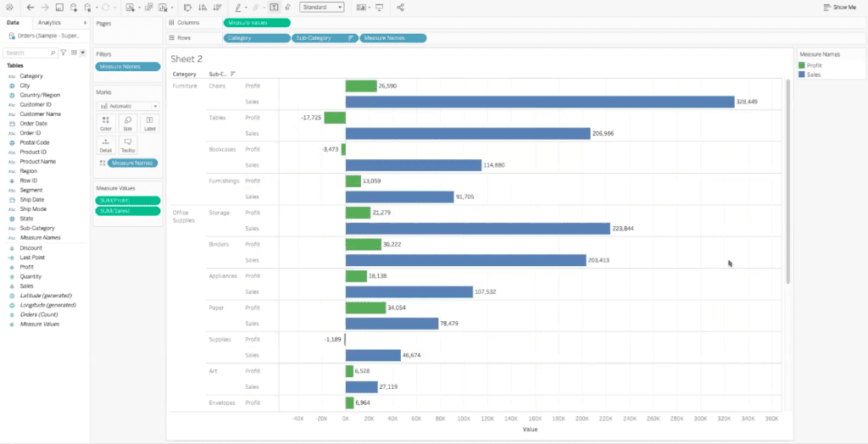Click the SUM(Profit) measure value pill

pos(128,201)
